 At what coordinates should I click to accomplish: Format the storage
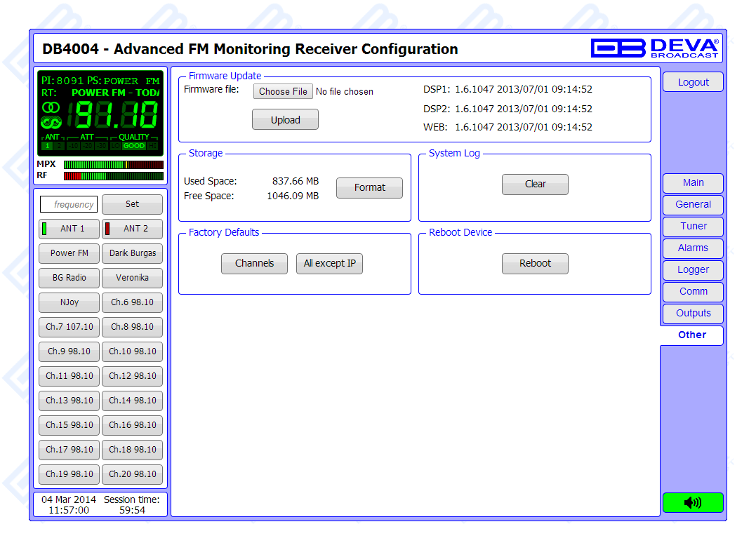click(369, 187)
